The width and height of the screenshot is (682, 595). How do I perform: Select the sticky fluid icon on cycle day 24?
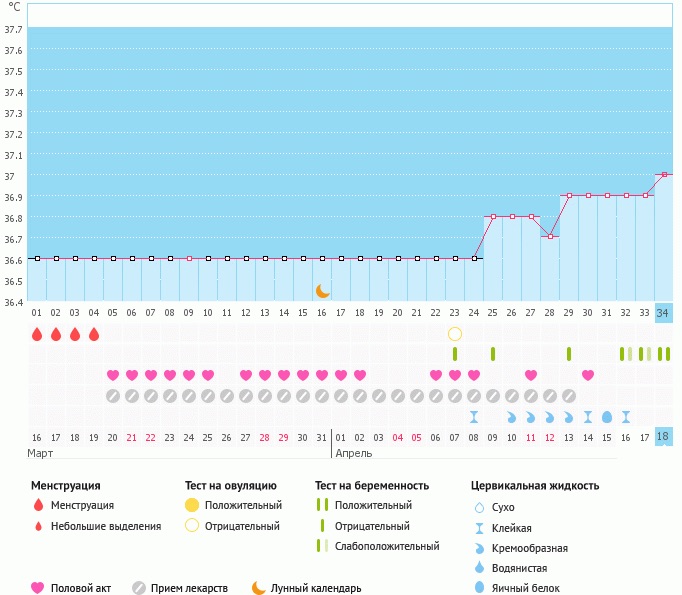[x=474, y=417]
